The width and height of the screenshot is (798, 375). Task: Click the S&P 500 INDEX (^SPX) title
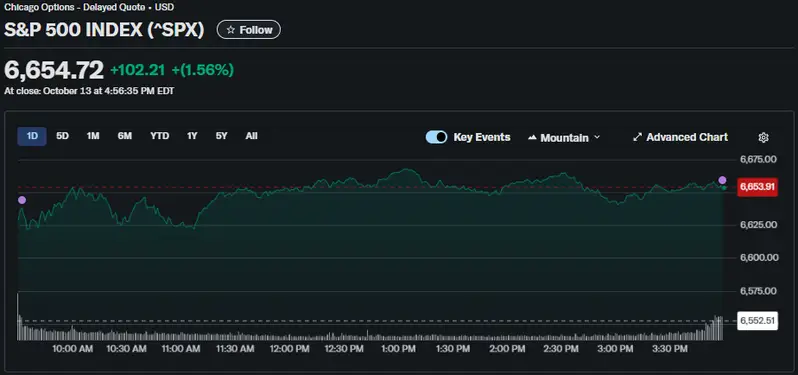[104, 30]
